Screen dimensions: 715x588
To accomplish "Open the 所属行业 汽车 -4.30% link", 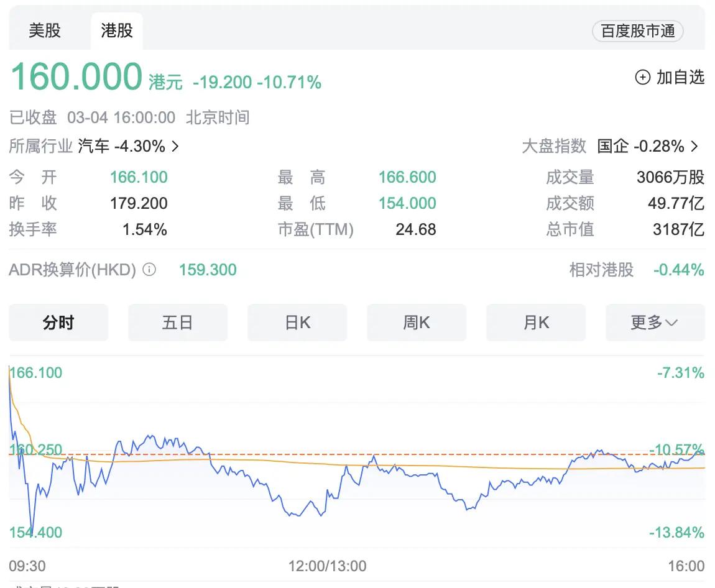I will [121, 146].
